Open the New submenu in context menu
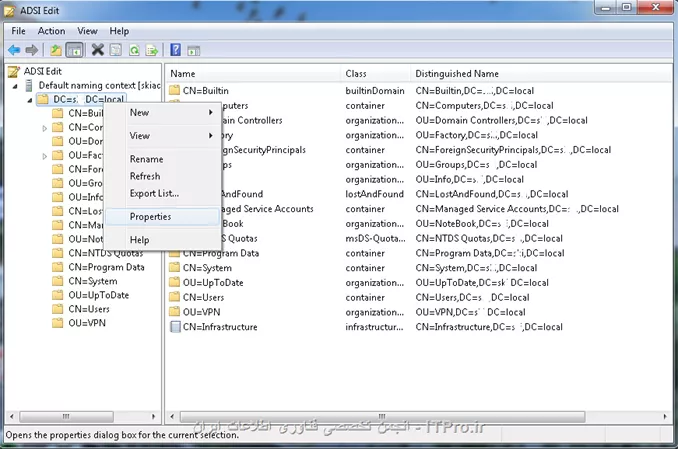This screenshot has height=449, width=678. click(163, 112)
